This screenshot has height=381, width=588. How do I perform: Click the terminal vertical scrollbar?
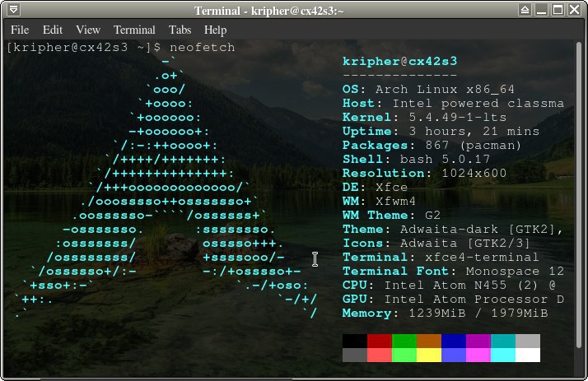point(579,195)
